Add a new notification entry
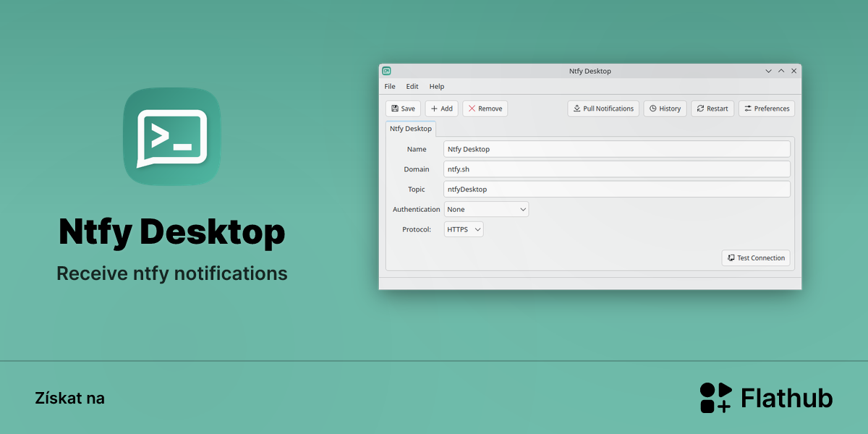This screenshot has height=434, width=868. [x=441, y=109]
